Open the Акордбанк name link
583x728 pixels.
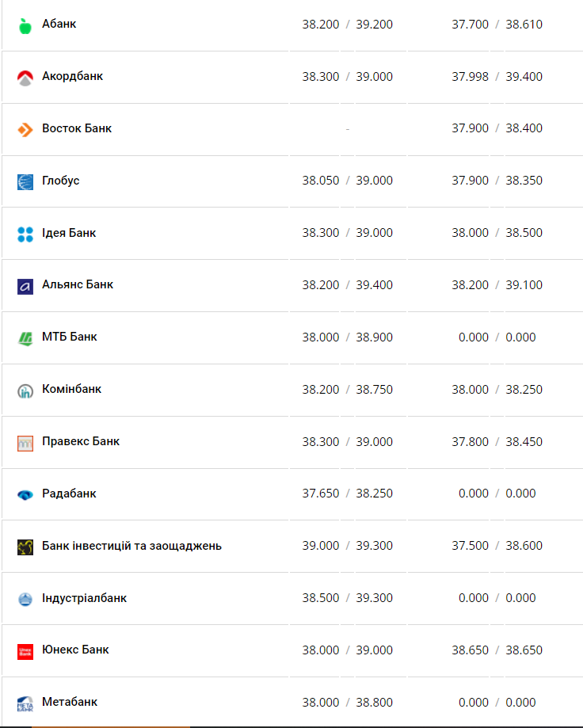click(72, 76)
